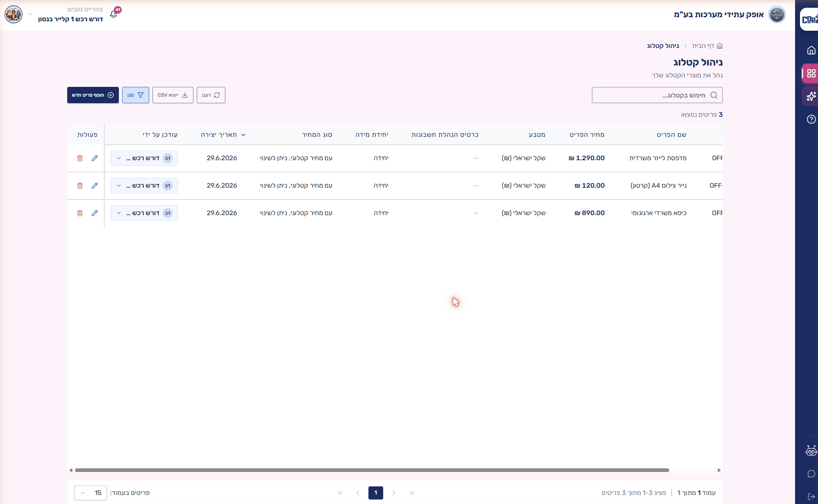This screenshot has width=818, height=504.
Task: Go to the next page arrow
Action: point(358,493)
